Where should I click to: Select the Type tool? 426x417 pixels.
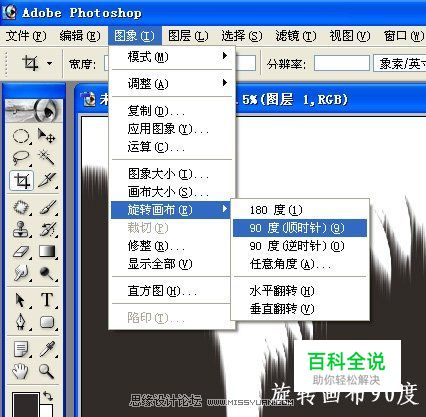coord(47,300)
